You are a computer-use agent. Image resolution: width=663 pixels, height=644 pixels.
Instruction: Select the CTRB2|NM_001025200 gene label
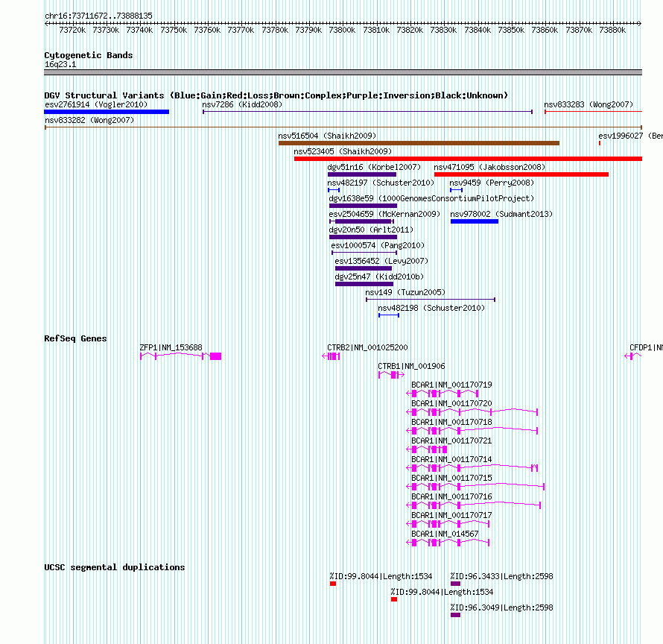tap(367, 347)
